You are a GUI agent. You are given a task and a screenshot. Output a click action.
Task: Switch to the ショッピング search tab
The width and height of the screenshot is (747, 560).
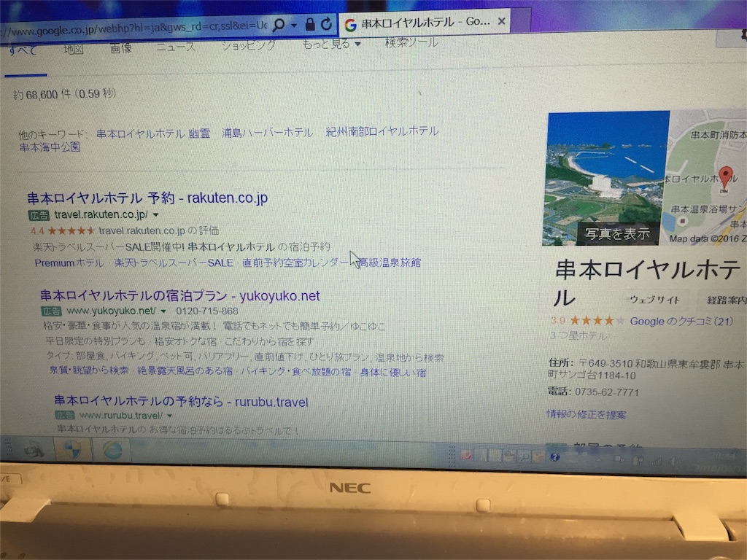point(248,45)
